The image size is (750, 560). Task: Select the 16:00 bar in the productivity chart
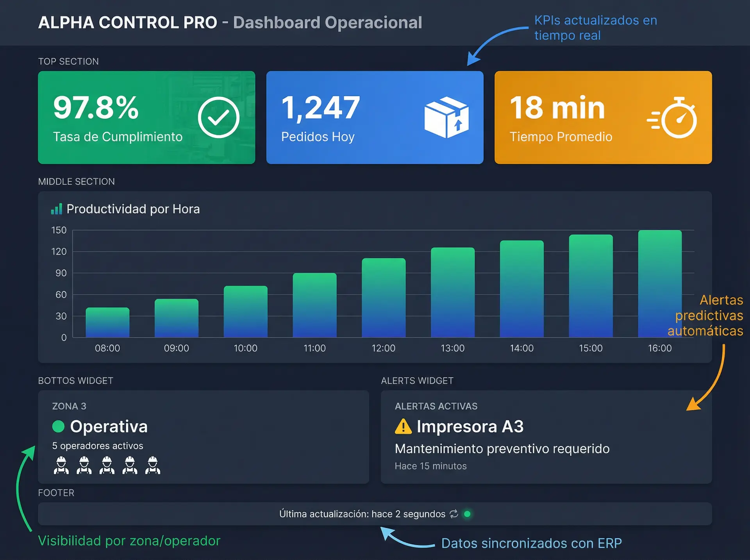click(x=660, y=284)
